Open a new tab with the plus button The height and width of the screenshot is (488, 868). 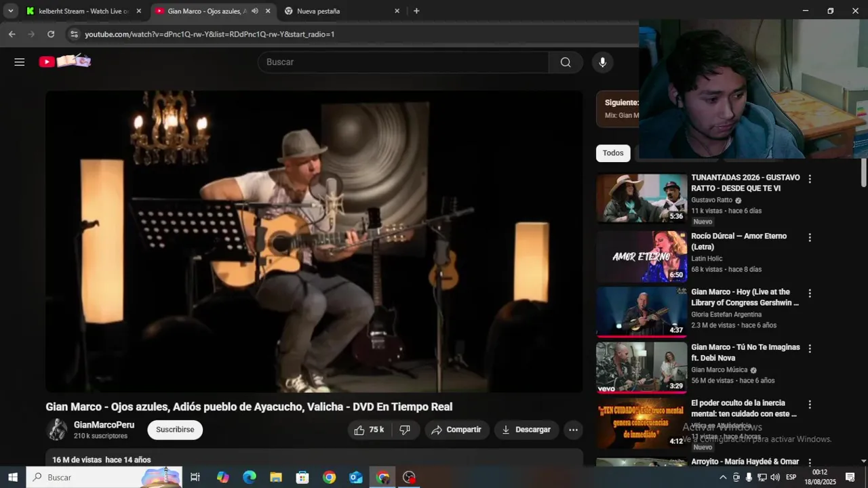pos(416,11)
